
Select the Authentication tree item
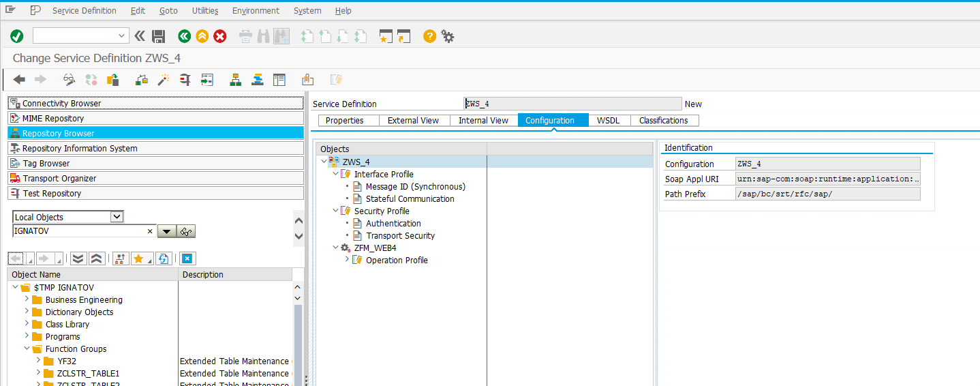point(393,223)
